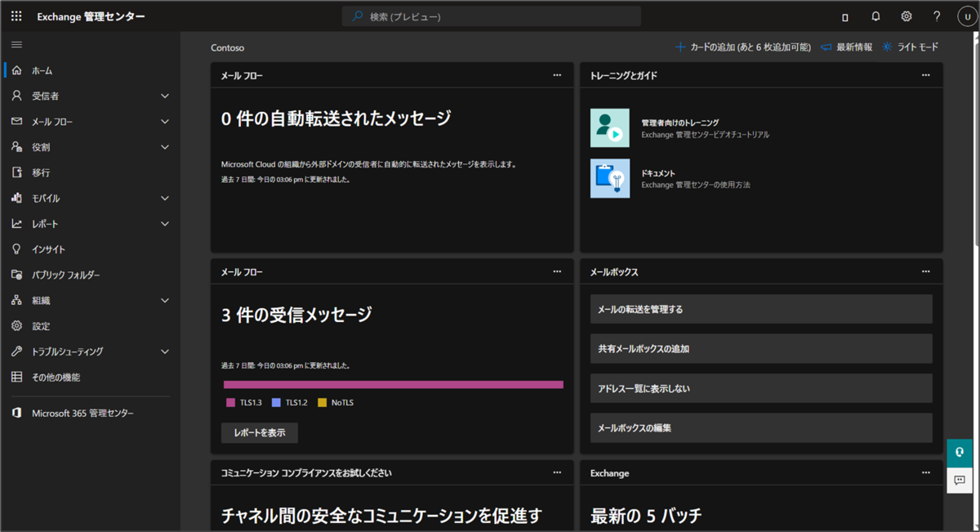Open the feedback chat icon button

(960, 480)
